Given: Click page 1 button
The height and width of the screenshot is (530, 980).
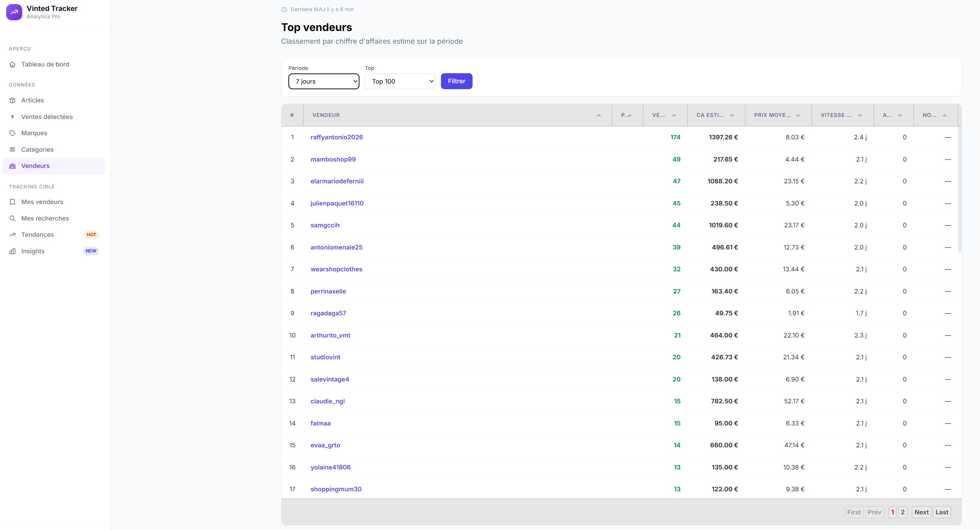Looking at the screenshot, I should [893, 512].
